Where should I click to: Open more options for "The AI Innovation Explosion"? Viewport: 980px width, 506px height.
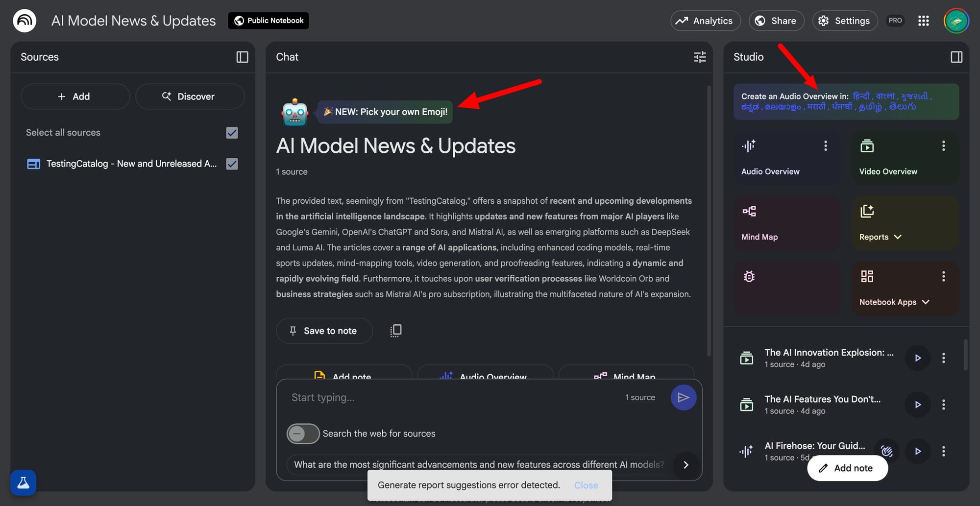tap(943, 358)
